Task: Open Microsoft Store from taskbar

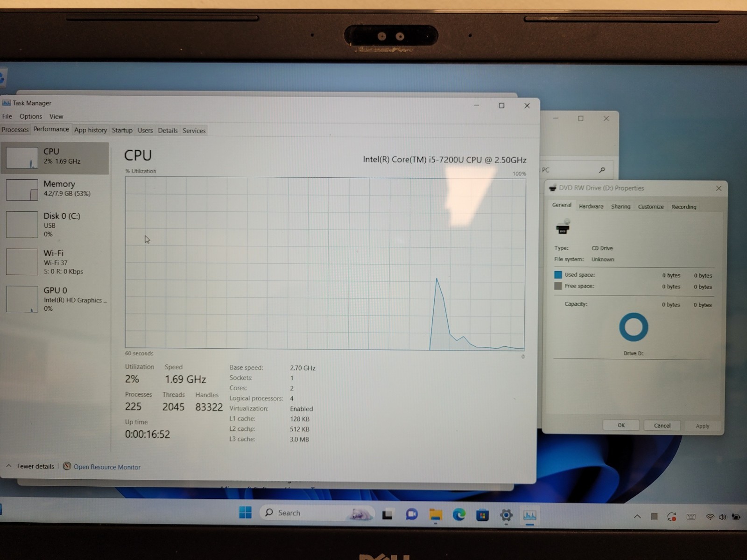Action: [482, 515]
